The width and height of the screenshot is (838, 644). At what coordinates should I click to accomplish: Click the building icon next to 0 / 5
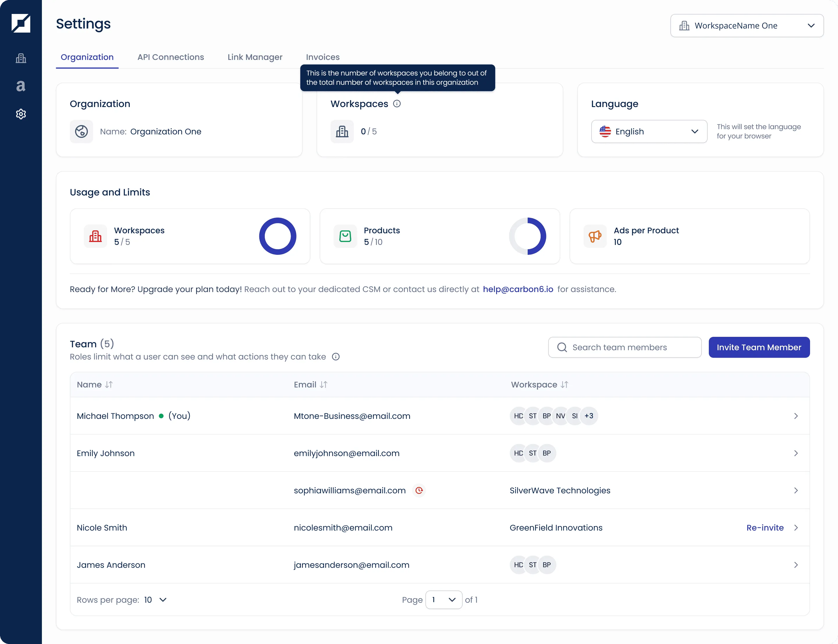click(x=342, y=131)
